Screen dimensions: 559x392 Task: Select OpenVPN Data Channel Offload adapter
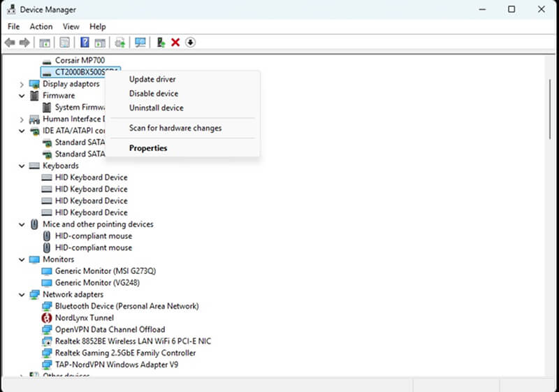(110, 330)
